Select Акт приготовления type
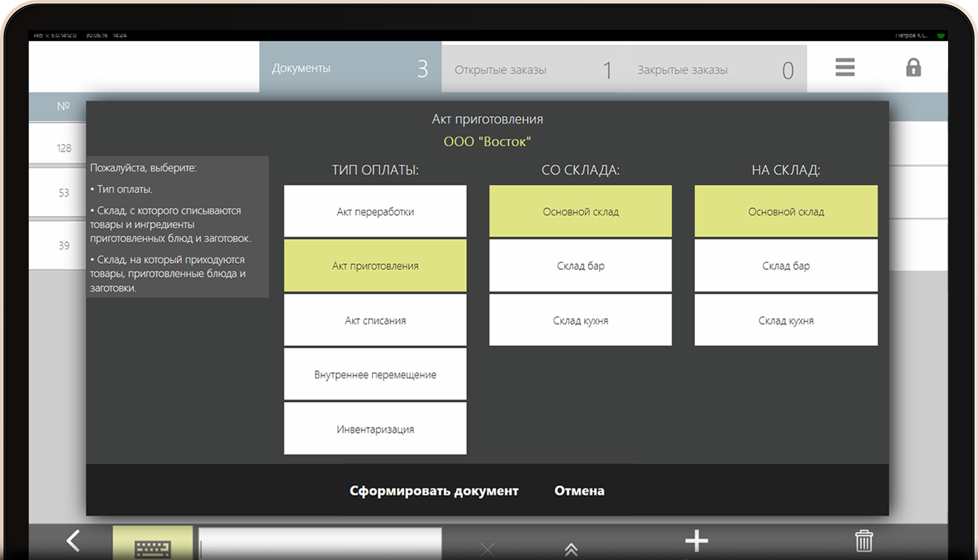This screenshot has width=978, height=560. (x=376, y=265)
